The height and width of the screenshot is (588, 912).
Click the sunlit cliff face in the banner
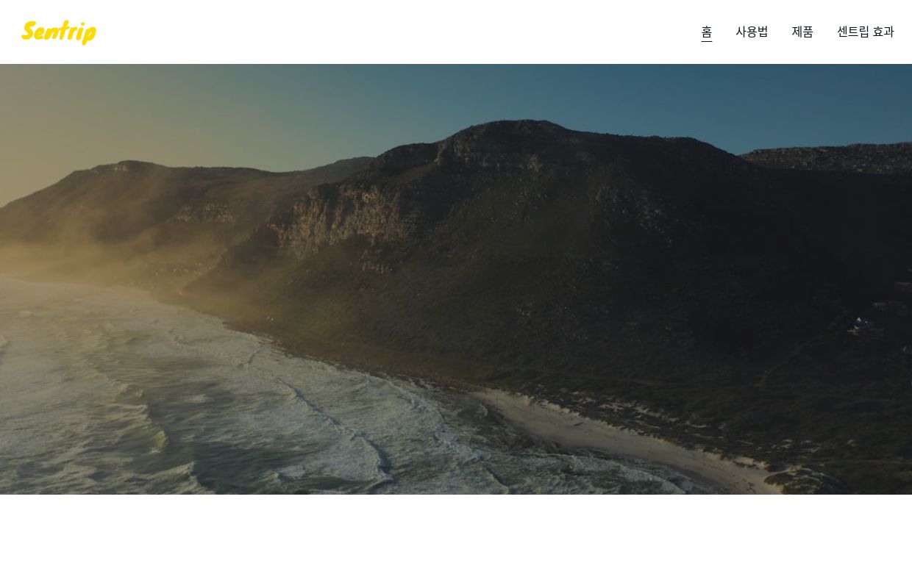pos(338,220)
